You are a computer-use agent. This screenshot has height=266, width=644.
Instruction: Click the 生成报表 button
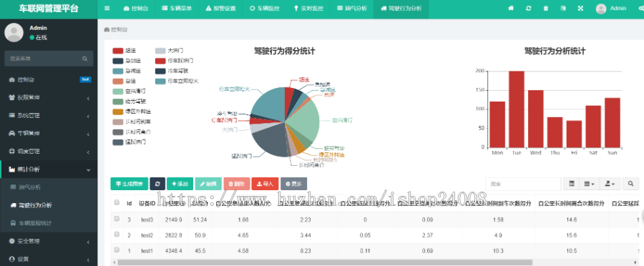(129, 184)
